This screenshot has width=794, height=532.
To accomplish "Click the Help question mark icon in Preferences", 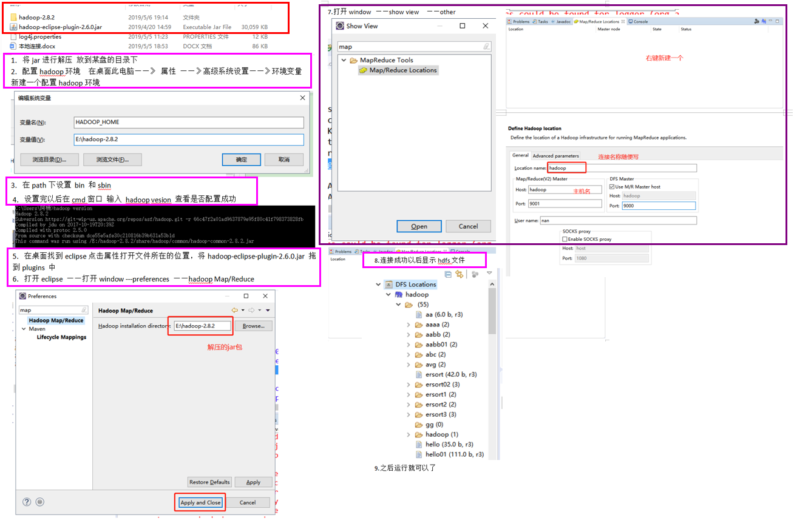I will click(27, 502).
